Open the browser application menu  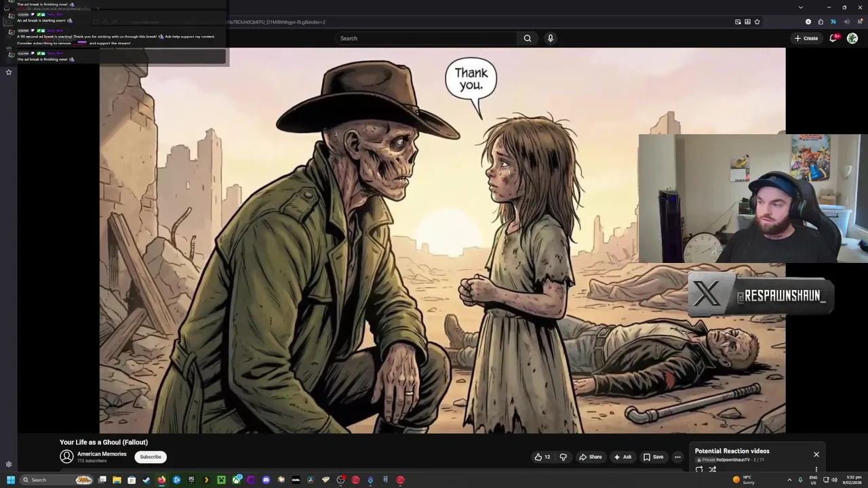859,22
